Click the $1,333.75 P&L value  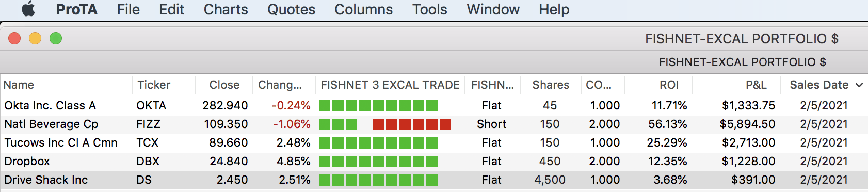coord(748,105)
